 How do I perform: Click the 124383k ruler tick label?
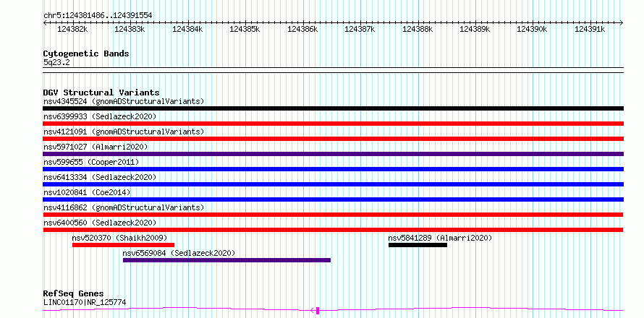pyautogui.click(x=130, y=30)
